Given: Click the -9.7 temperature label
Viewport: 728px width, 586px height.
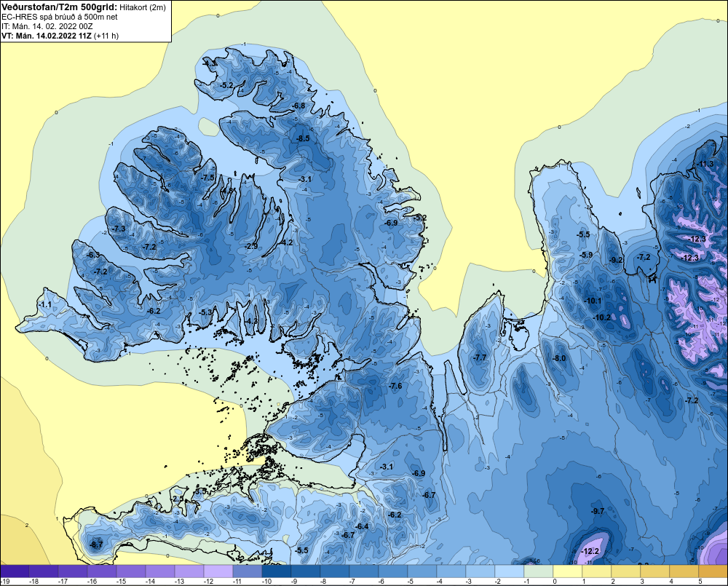Looking at the screenshot, I should (598, 511).
